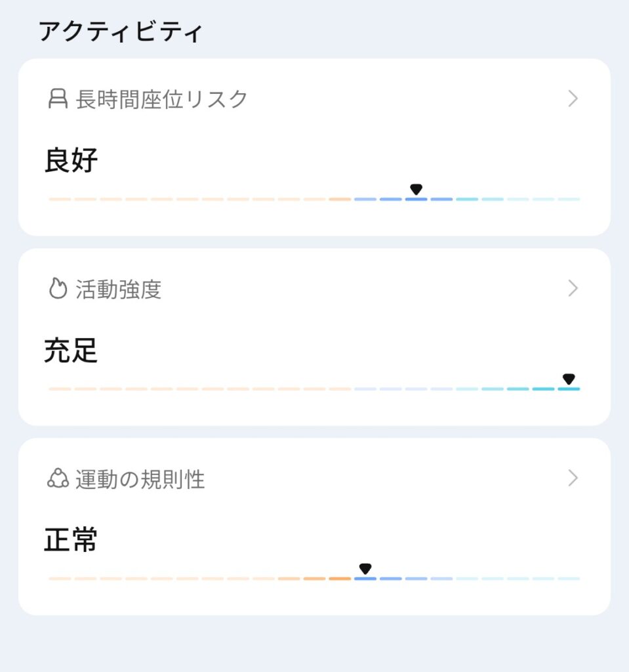Click the アクティビティ section heading
The height and width of the screenshot is (672, 629).
coord(121,31)
